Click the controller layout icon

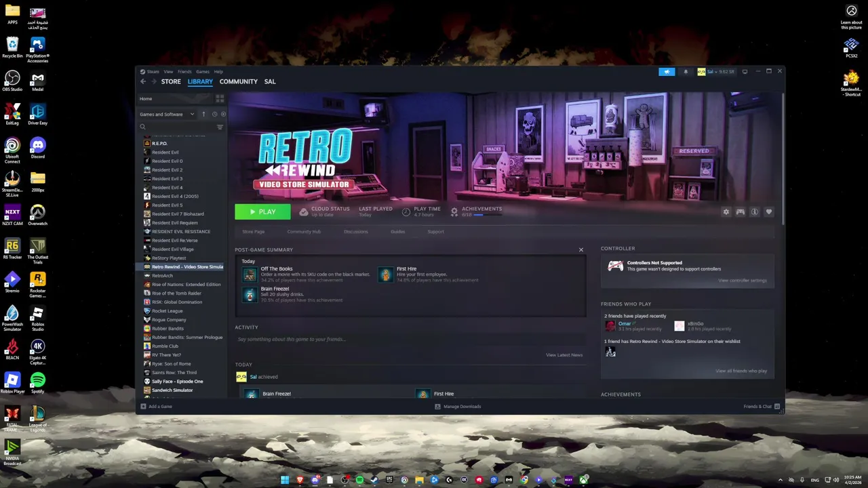point(741,212)
